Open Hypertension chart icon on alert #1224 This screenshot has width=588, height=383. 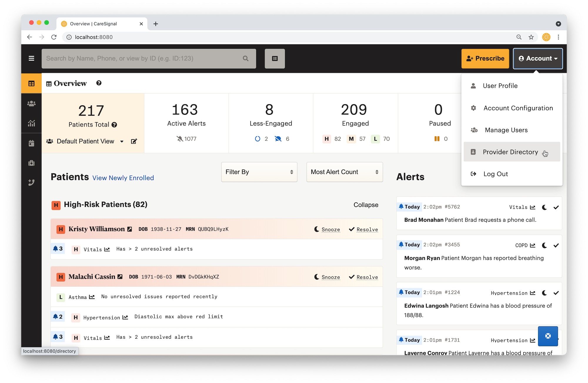[x=533, y=293]
